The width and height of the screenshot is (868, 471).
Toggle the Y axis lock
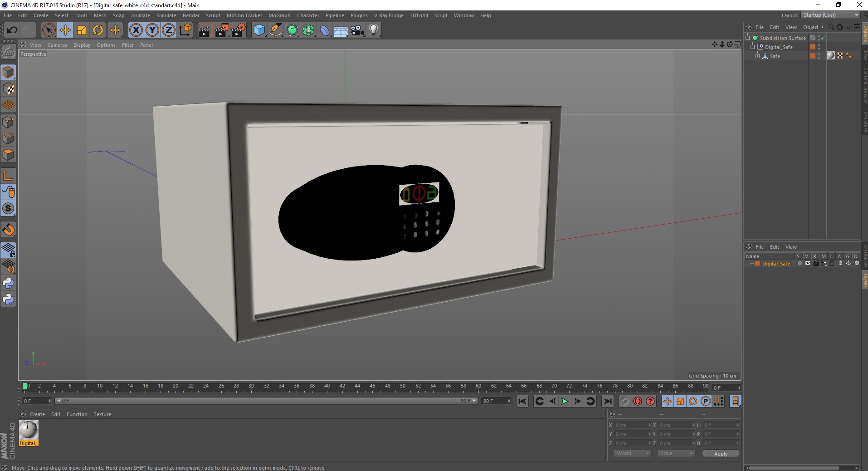pyautogui.click(x=152, y=30)
